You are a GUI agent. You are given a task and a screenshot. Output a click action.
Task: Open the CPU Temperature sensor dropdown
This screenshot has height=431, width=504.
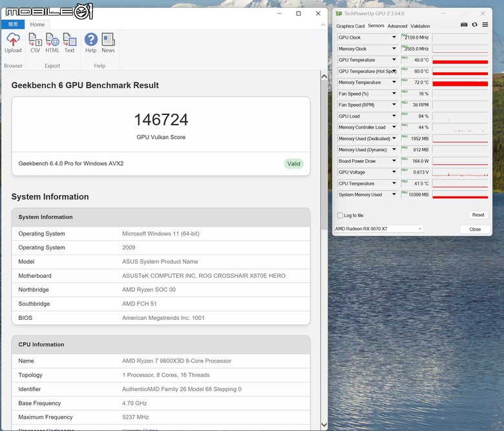click(394, 184)
